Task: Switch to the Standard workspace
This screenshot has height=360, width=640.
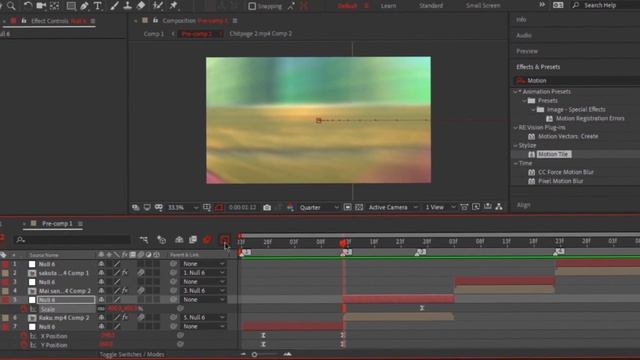Action: pos(431,6)
